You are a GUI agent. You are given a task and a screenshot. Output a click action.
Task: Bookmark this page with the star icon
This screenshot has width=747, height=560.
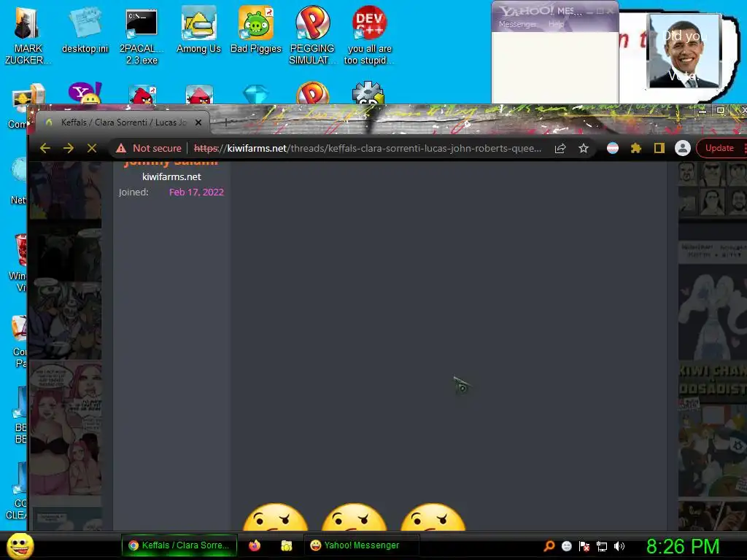583,148
